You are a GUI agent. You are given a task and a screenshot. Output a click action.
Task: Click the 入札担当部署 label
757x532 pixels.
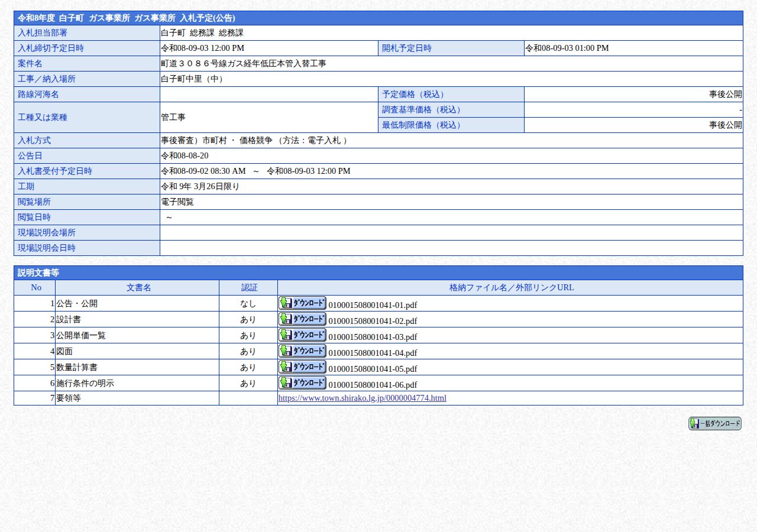click(x=87, y=33)
